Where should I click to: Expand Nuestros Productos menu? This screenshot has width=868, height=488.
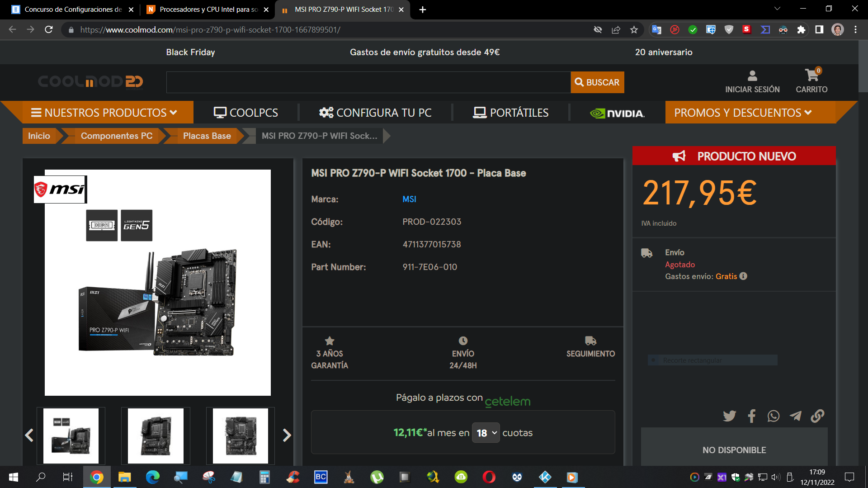pyautogui.click(x=104, y=113)
